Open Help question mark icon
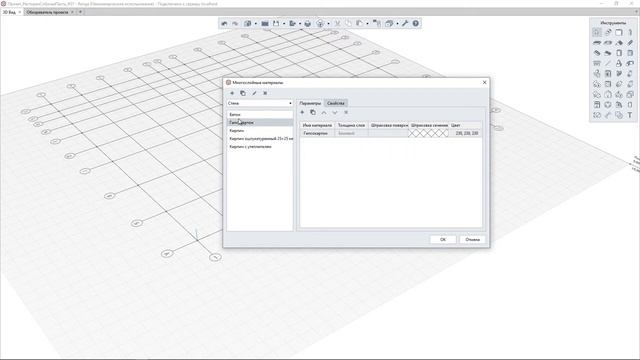 click(x=416, y=24)
